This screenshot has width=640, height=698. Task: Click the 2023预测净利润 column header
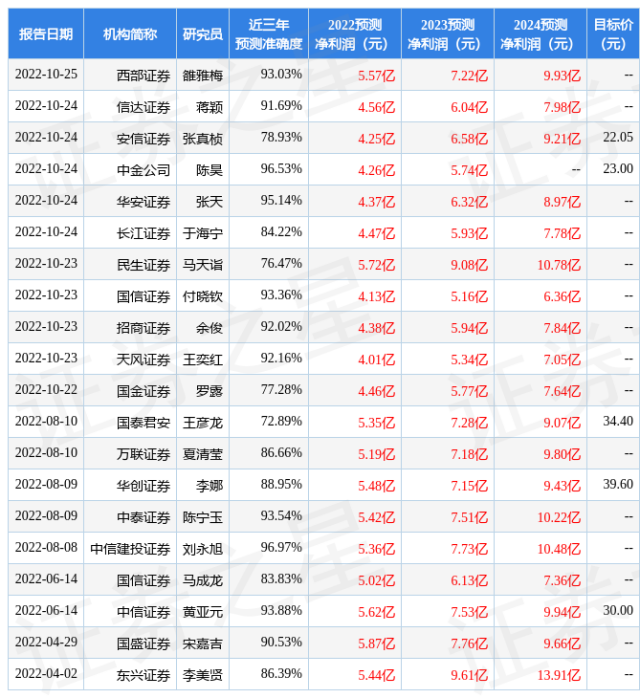click(448, 34)
